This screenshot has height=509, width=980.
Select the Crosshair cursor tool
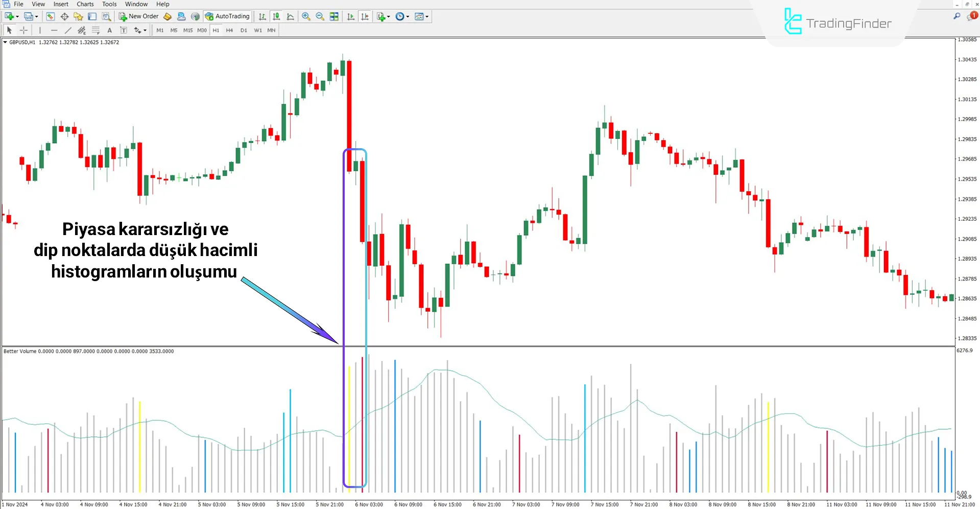pos(23,30)
